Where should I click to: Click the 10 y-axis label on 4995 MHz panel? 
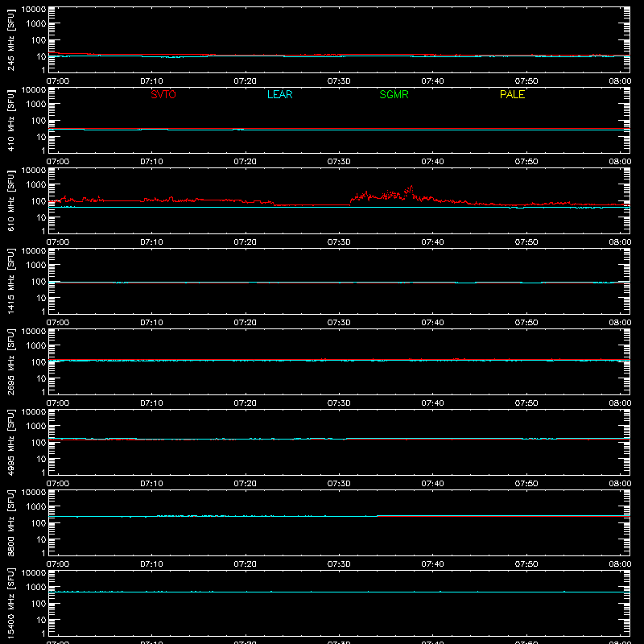tap(41, 459)
